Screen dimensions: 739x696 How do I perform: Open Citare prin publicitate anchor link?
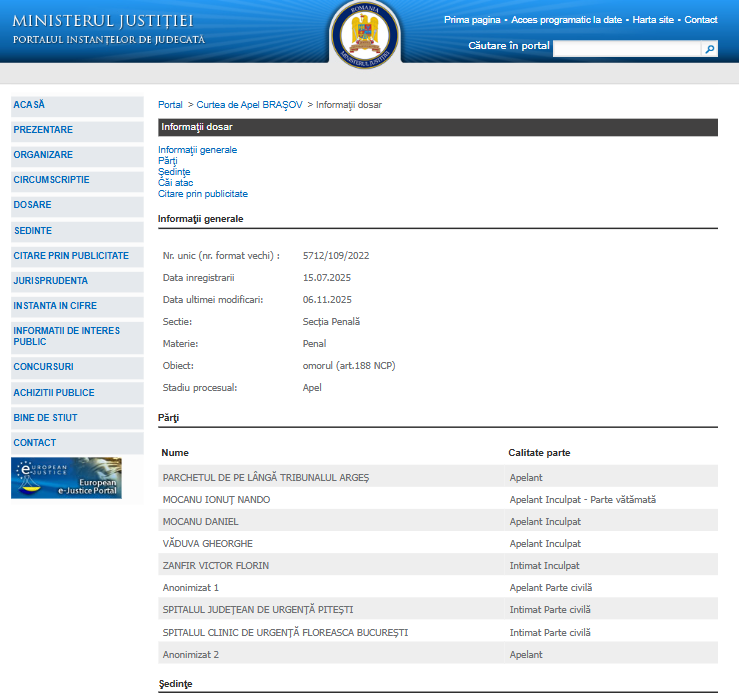(x=203, y=194)
